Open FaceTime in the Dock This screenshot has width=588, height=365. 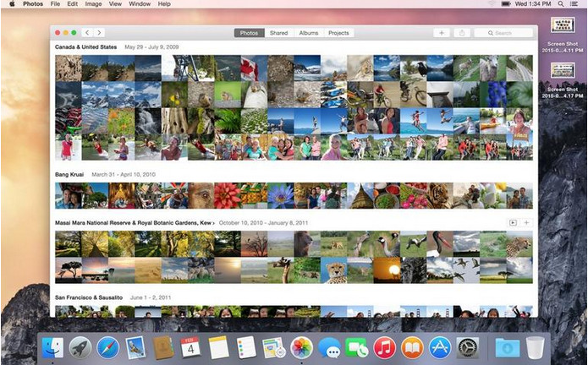pos(357,348)
